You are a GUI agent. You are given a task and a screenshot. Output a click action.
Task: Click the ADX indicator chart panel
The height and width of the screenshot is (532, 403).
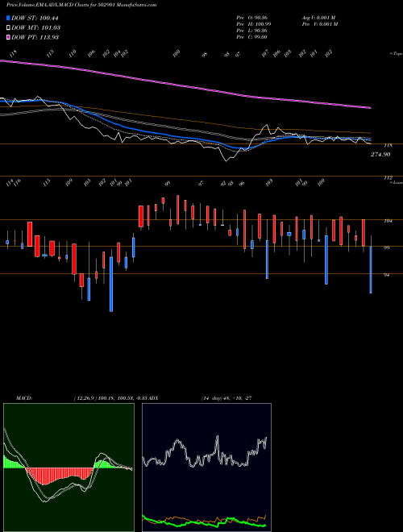click(x=206, y=468)
